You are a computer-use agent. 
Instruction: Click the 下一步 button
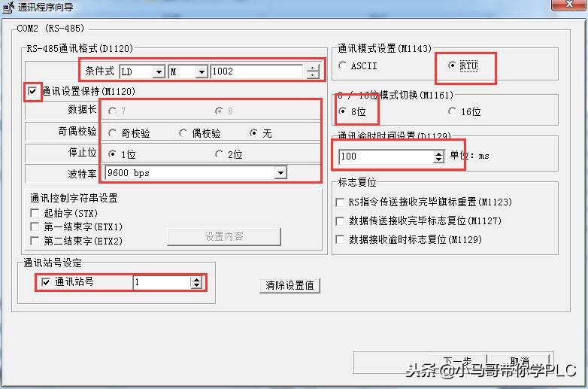tap(457, 361)
